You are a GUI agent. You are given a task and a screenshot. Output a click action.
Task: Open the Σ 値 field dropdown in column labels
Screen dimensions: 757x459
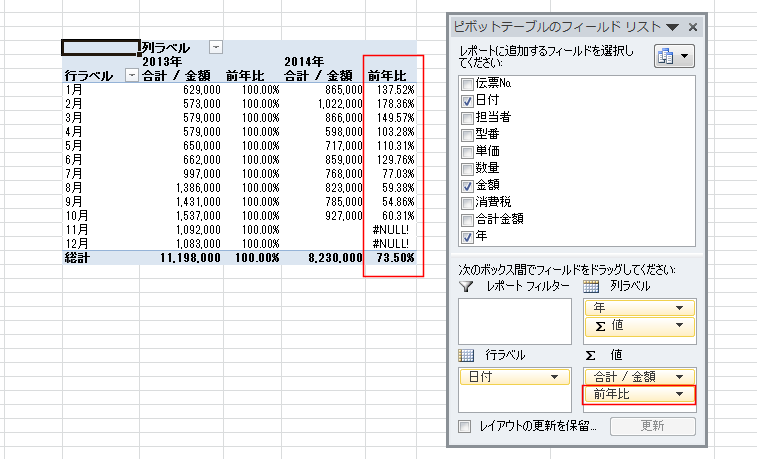pyautogui.click(x=679, y=325)
